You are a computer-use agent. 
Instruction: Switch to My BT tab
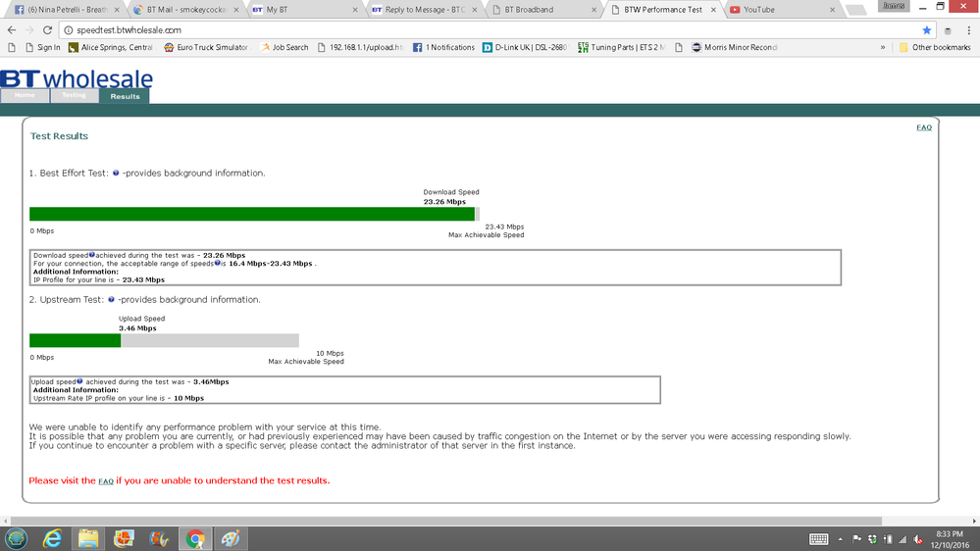(304, 10)
